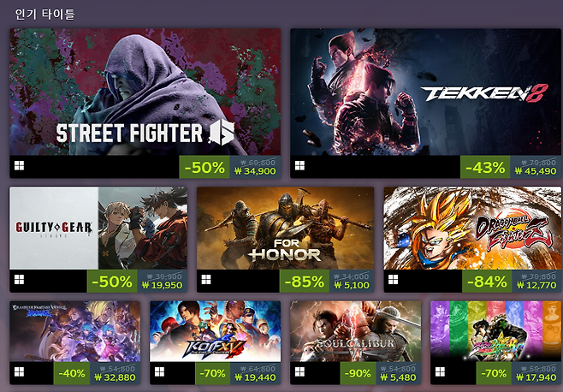The width and height of the screenshot is (563, 392).
Task: Open the KOF XV game thumbnail
Action: (215, 331)
